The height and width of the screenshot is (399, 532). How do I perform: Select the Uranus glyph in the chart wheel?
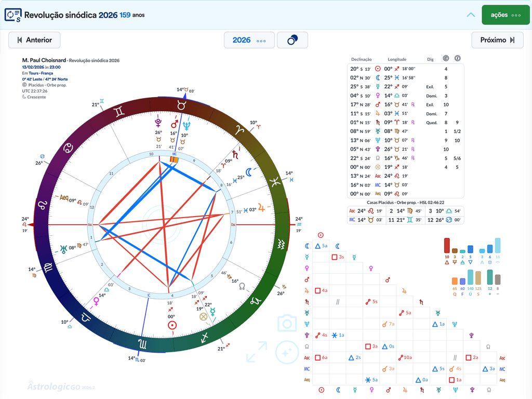[63, 249]
